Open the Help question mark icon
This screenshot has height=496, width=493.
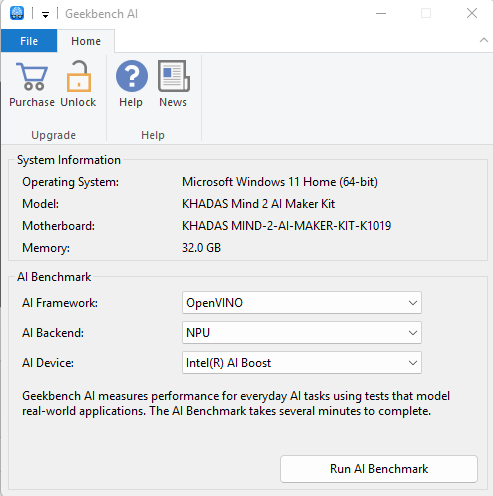pos(132,76)
